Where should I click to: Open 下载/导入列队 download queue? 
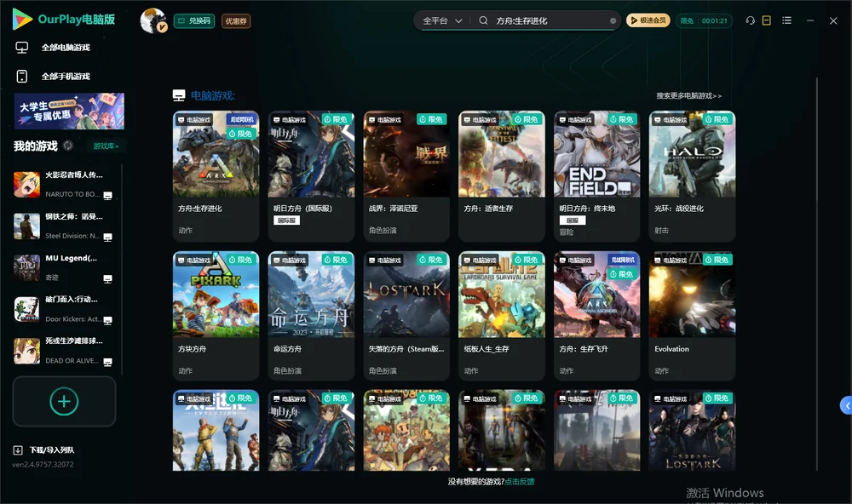52,450
